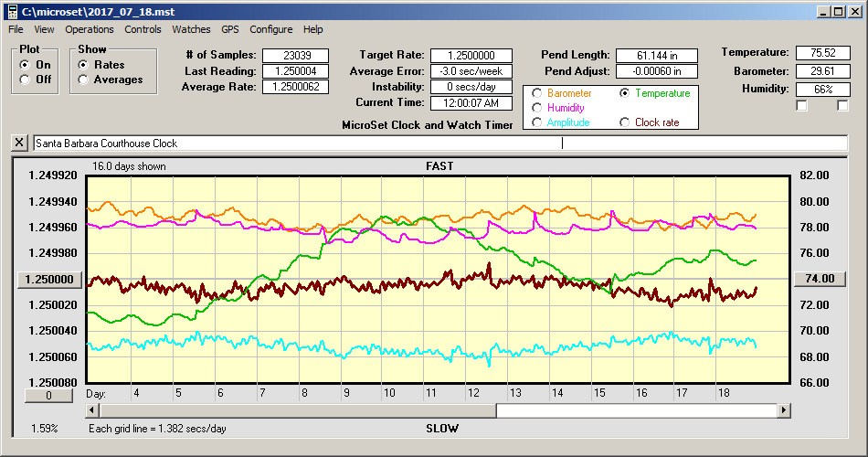Tick the left checkbox under Humidity
The width and height of the screenshot is (868, 457).
801,105
